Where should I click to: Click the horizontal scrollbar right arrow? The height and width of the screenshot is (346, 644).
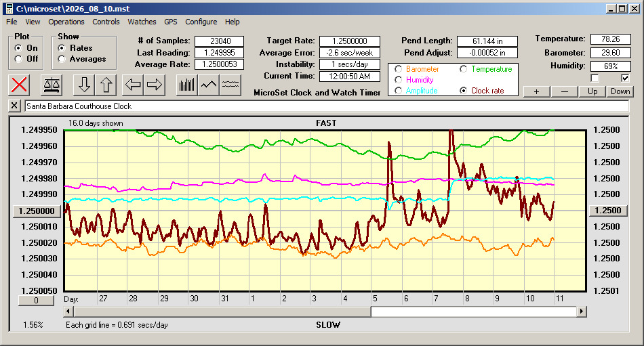click(x=581, y=311)
